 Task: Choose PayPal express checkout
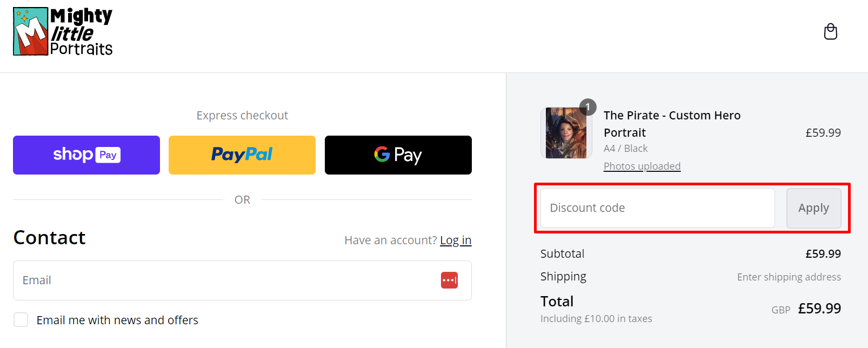click(242, 155)
